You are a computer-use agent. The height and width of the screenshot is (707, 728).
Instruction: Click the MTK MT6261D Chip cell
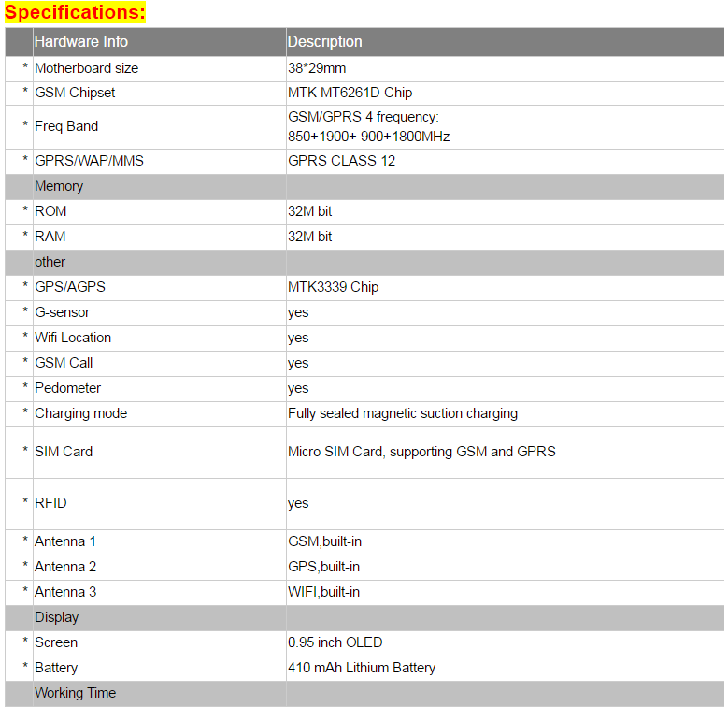(350, 93)
